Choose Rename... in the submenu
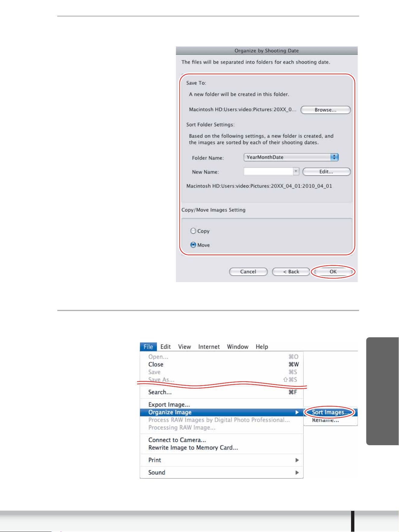This screenshot has width=399, height=532. 331,420
